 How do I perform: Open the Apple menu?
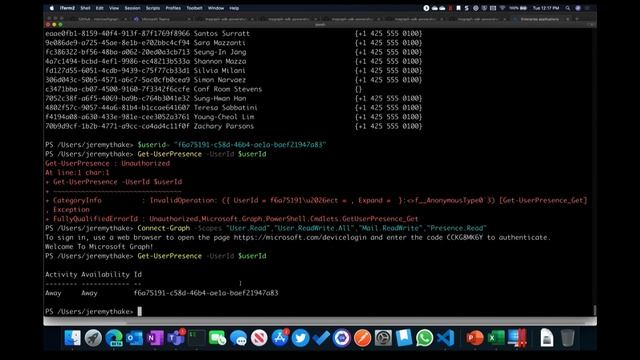tap(51, 8)
